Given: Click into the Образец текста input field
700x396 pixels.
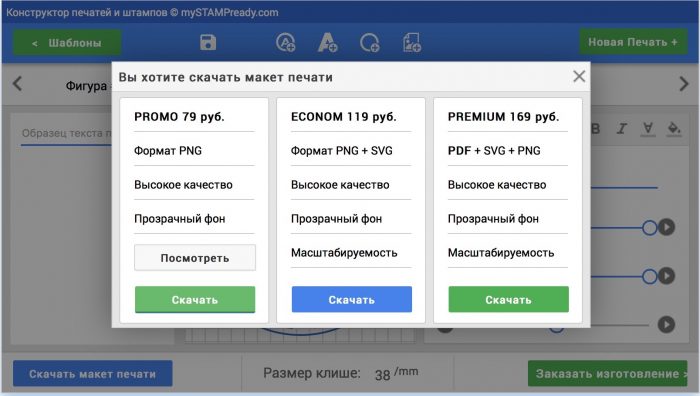Looking at the screenshot, I should coord(66,133).
